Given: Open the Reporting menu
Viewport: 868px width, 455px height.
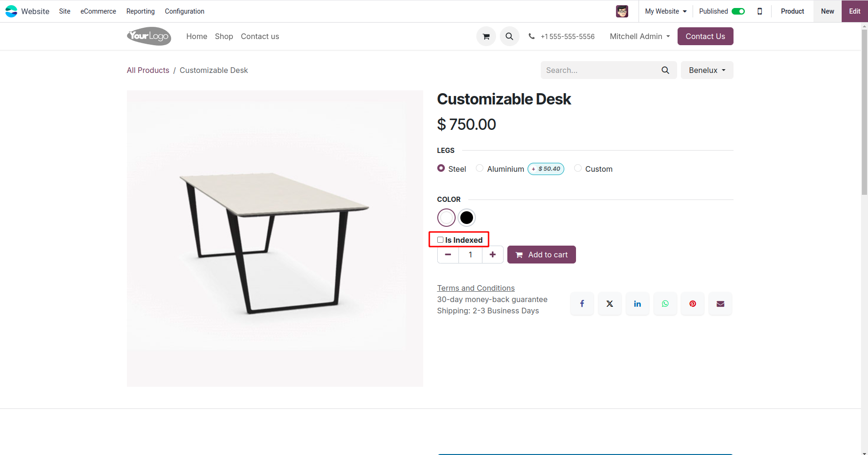Looking at the screenshot, I should tap(141, 11).
